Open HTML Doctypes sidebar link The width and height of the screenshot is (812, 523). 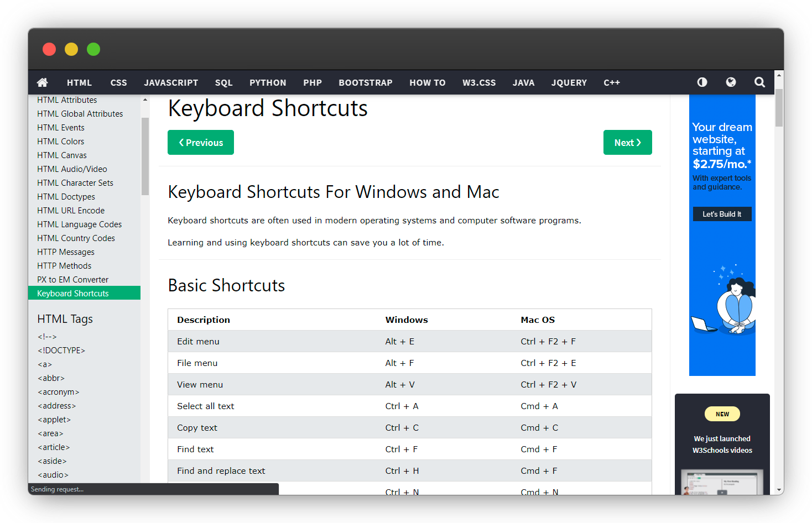[x=66, y=197]
